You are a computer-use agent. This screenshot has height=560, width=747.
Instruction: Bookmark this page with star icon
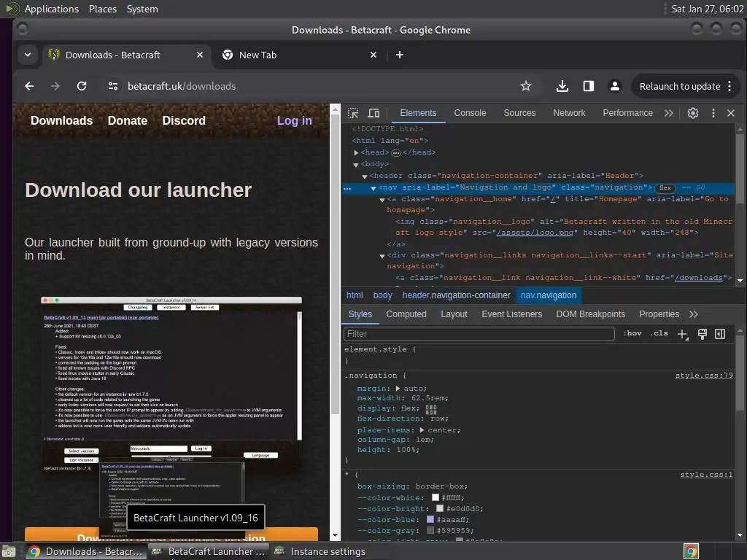pyautogui.click(x=525, y=86)
